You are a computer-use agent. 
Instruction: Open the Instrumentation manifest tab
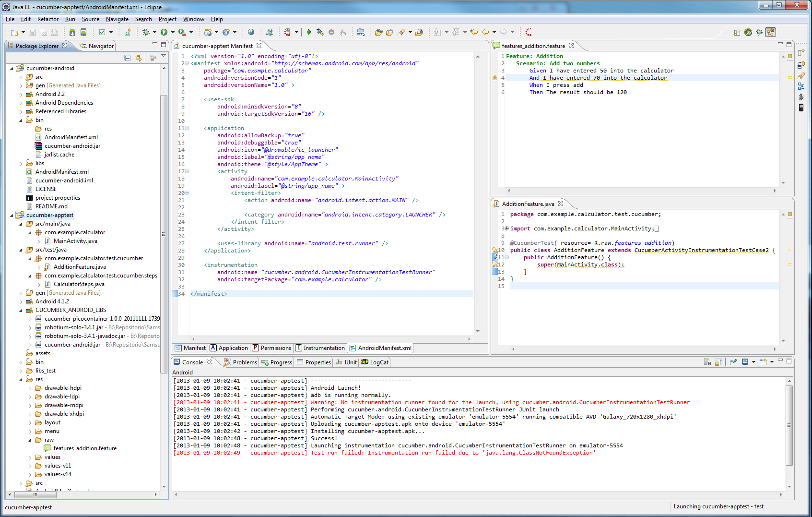tap(320, 348)
